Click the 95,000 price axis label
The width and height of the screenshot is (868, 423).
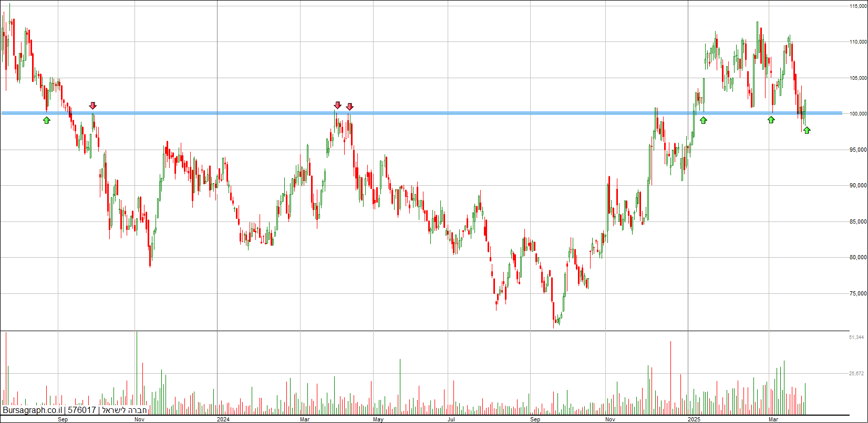click(858, 150)
